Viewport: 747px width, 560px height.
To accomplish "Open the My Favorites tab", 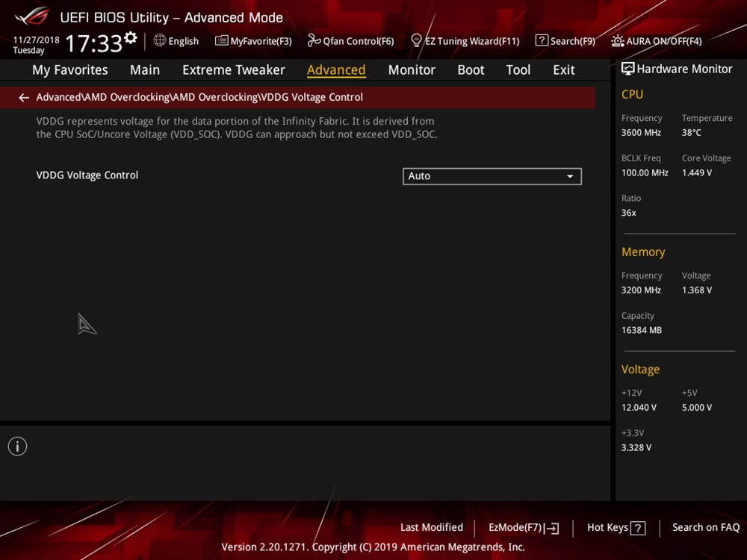I will pos(70,70).
